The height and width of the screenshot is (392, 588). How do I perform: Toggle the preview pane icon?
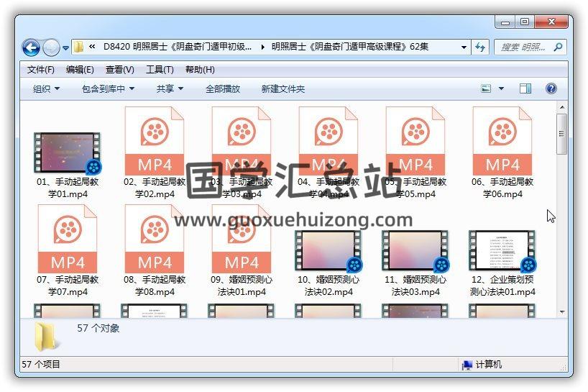[x=525, y=89]
